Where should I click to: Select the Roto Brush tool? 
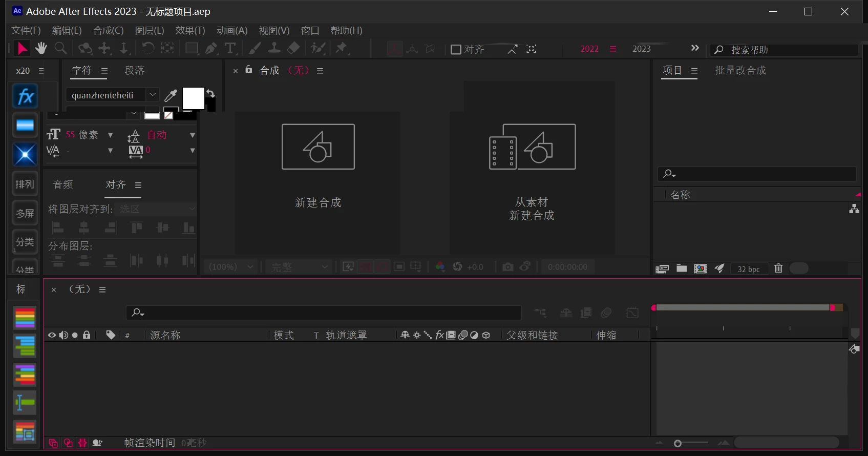click(x=318, y=49)
